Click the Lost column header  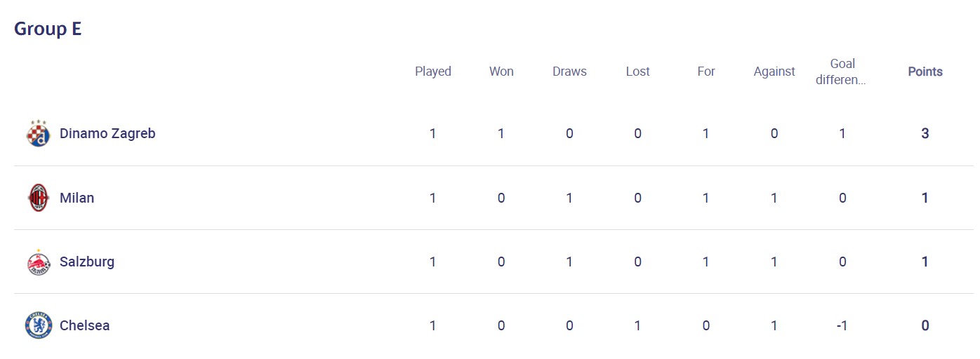click(637, 72)
